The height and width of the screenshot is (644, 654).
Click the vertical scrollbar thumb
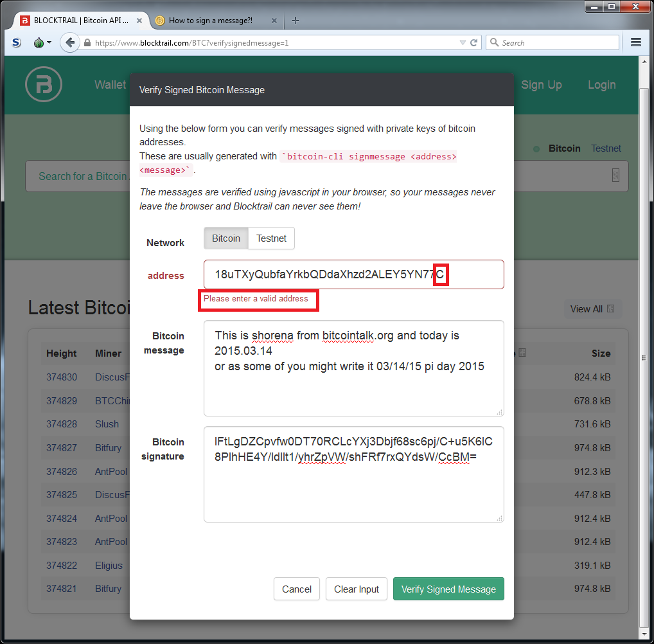point(644,357)
